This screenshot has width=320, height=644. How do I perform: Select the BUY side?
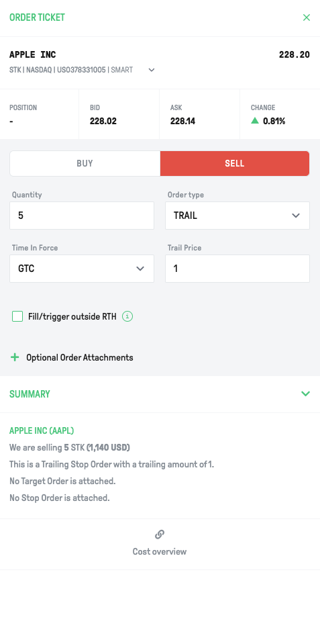click(85, 163)
